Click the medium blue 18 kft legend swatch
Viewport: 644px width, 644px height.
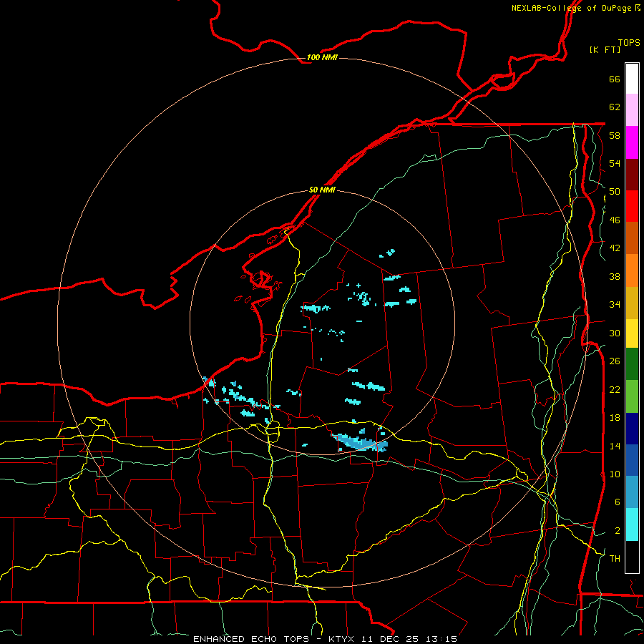632,460
